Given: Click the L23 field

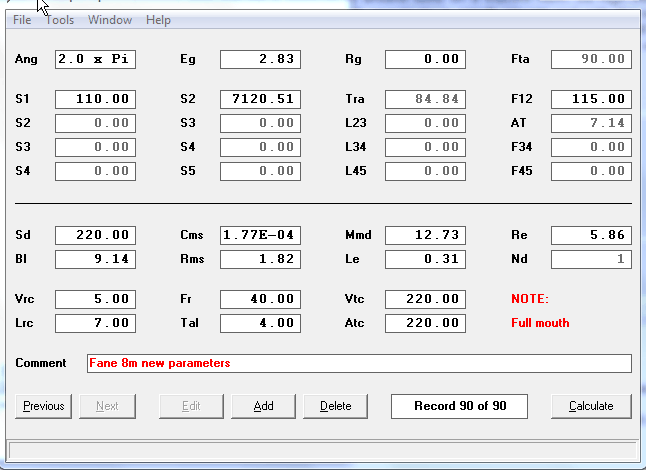Looking at the screenshot, I should tap(426, 123).
